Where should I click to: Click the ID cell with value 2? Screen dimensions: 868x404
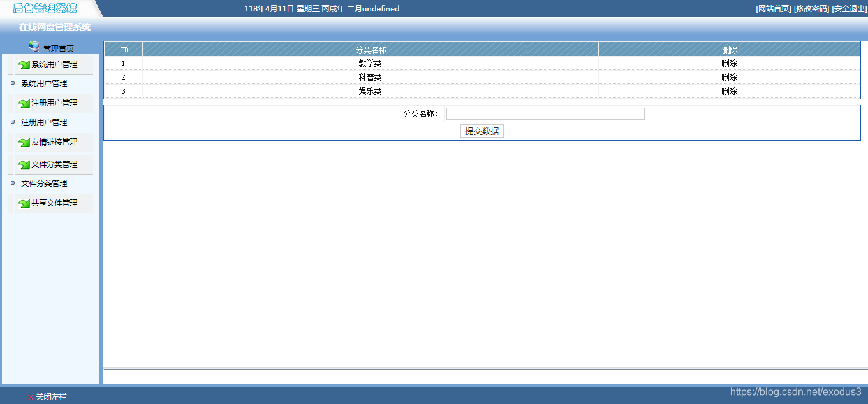click(124, 78)
